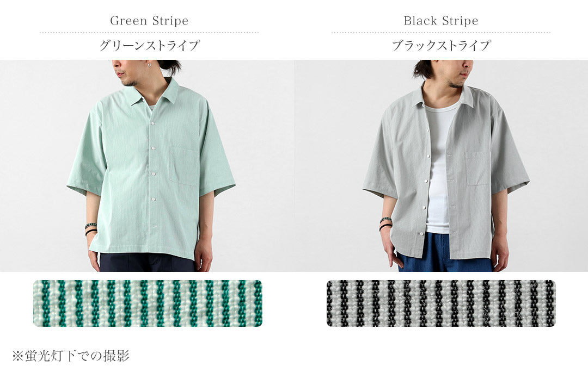Open the green stripe shirt model photo
This screenshot has height=385, width=588.
pos(147,165)
